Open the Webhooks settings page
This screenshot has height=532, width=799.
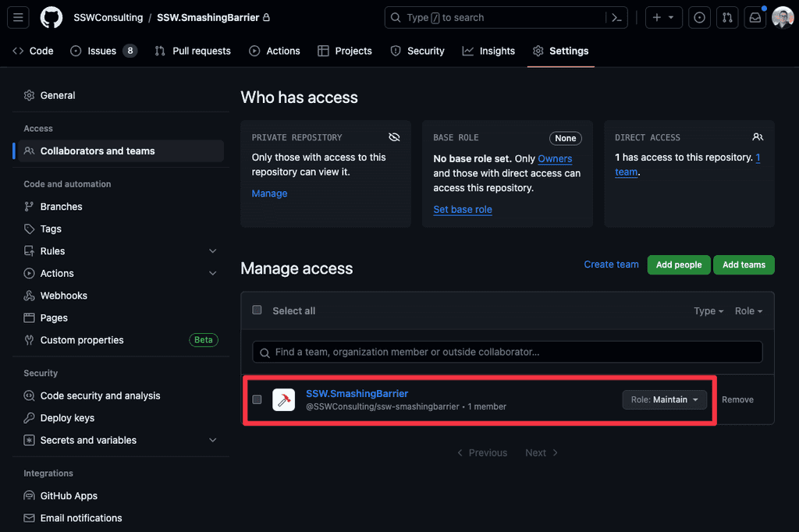pos(63,295)
